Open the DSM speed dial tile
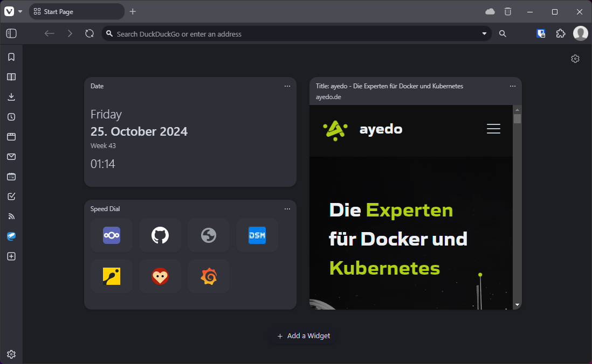 click(257, 235)
